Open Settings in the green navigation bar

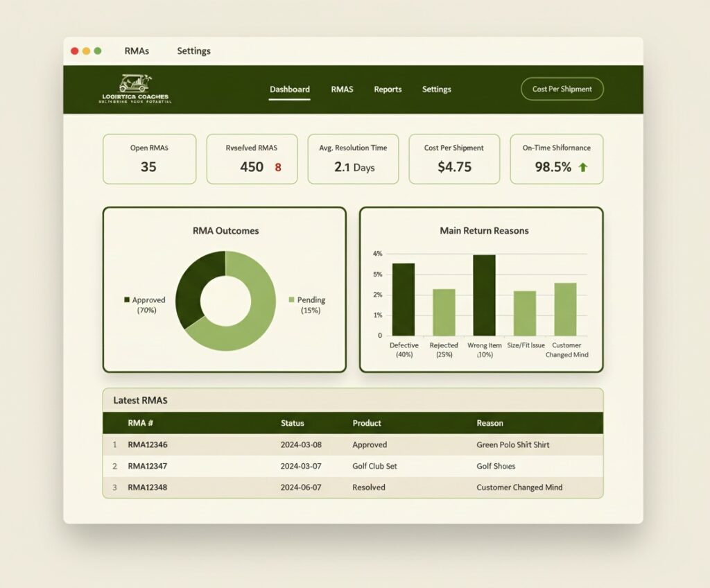tap(436, 89)
